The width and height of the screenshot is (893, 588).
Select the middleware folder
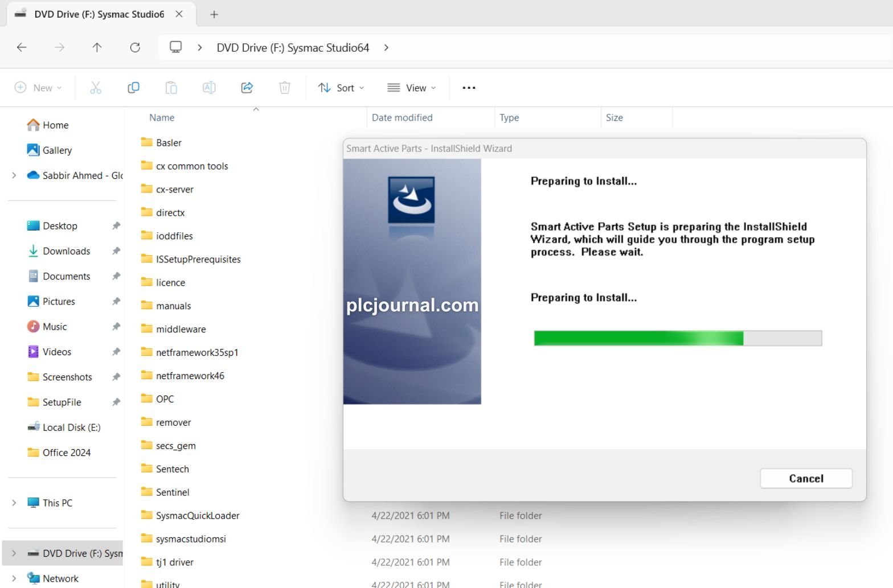tap(173, 329)
